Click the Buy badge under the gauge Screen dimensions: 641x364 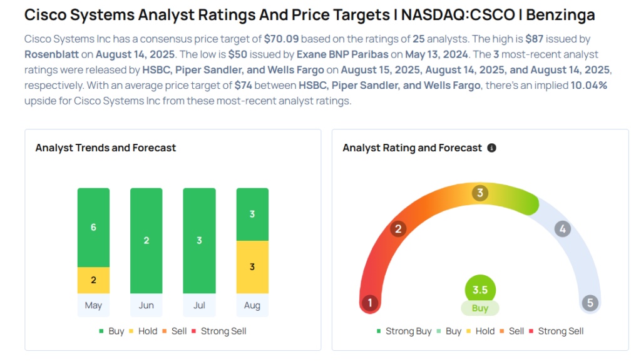480,308
